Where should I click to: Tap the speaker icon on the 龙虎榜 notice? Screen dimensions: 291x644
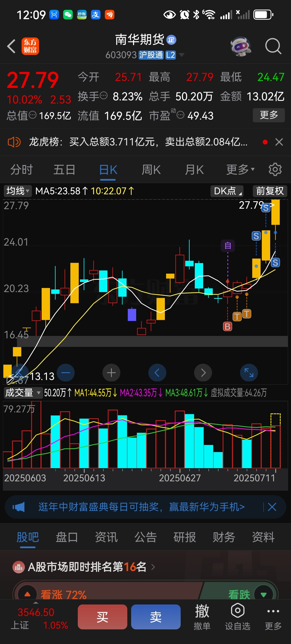click(14, 142)
